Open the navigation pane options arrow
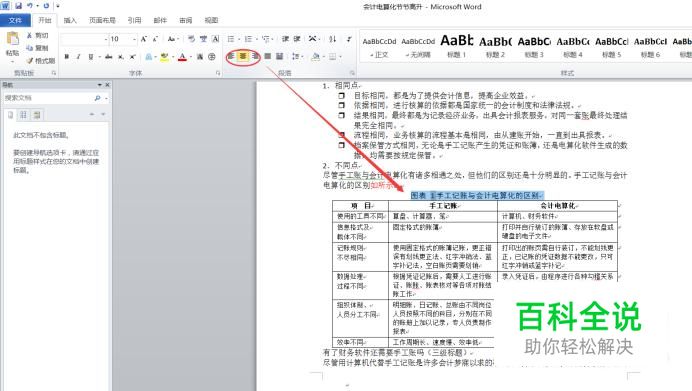The width and height of the screenshot is (692, 391). pyautogui.click(x=100, y=85)
